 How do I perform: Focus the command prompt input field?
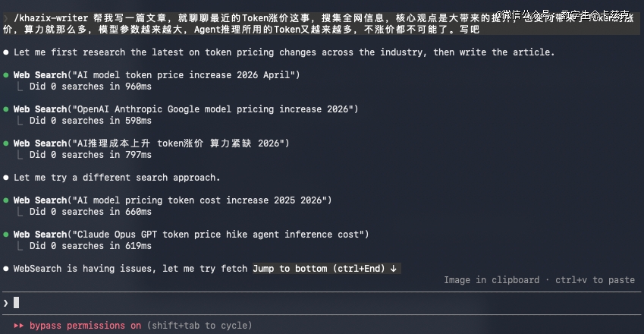point(303,303)
